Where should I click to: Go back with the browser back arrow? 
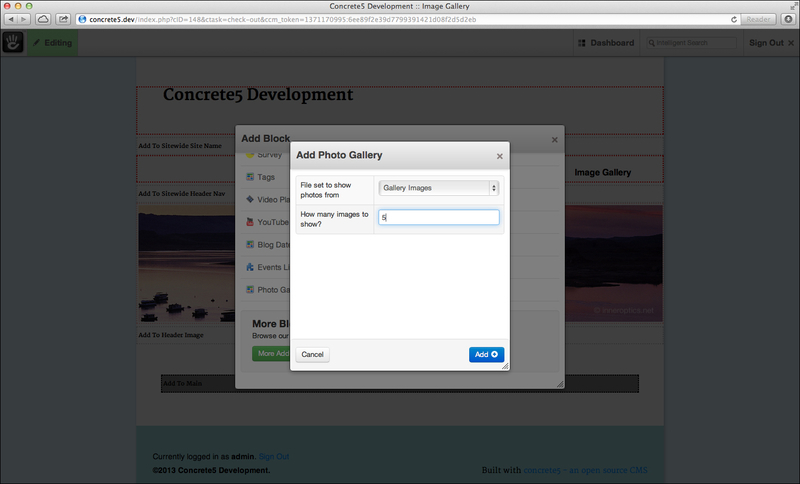11,19
